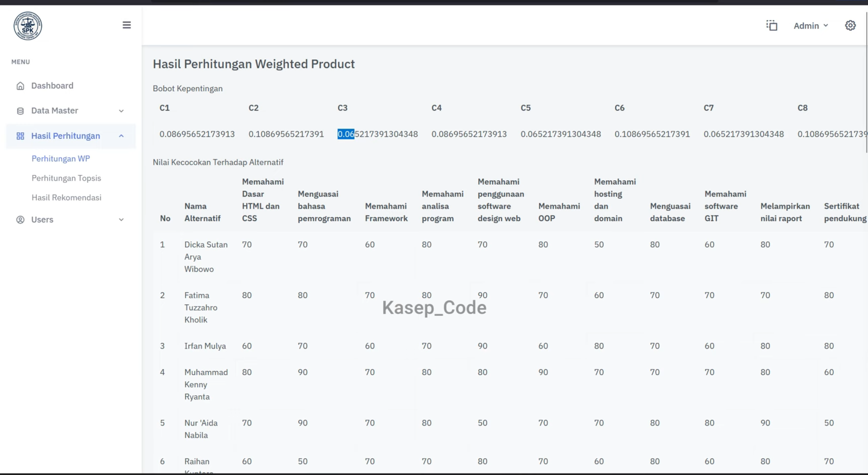Click the Users profile icon
868x475 pixels.
coord(20,220)
